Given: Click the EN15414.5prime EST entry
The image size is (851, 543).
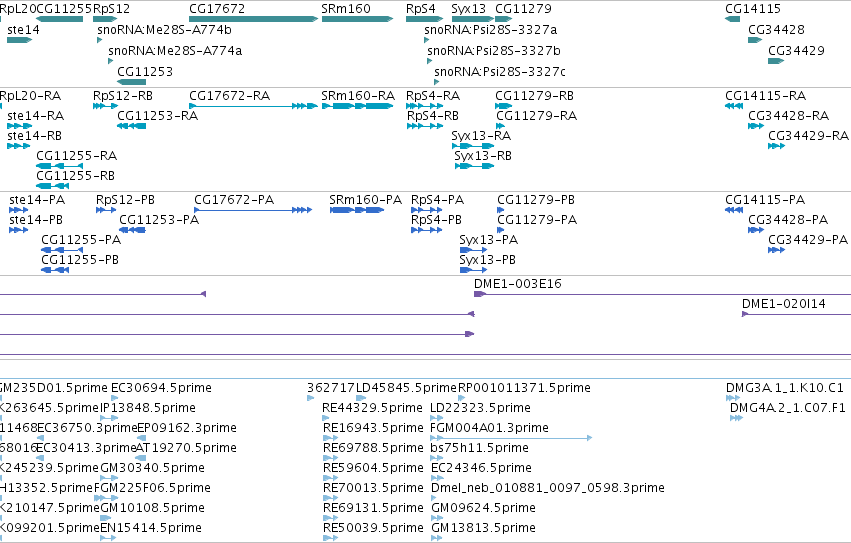Looking at the screenshot, I should [x=108, y=538].
